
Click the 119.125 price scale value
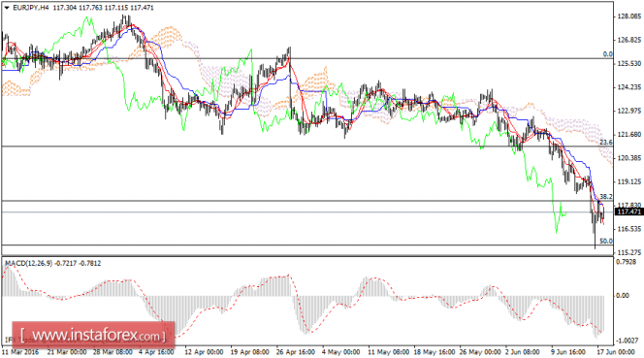[628, 181]
